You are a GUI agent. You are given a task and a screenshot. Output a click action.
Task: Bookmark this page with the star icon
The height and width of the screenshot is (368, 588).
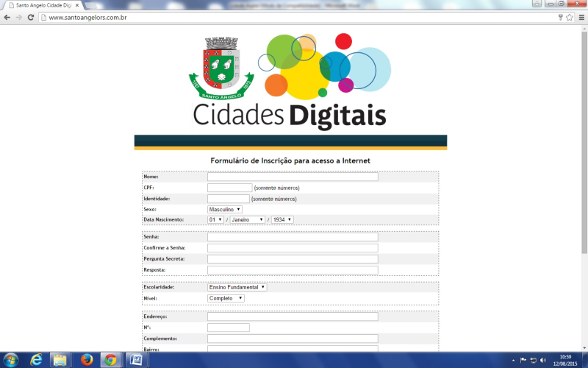[569, 17]
